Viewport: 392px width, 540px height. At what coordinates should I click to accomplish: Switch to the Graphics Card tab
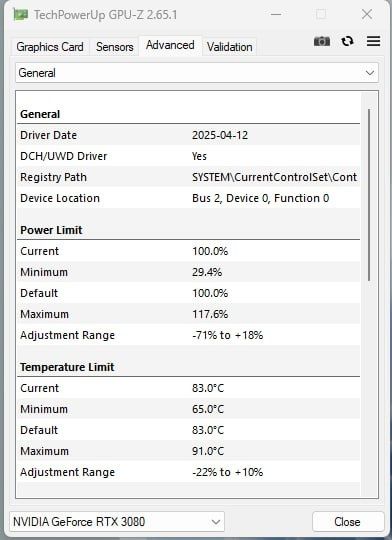[50, 47]
